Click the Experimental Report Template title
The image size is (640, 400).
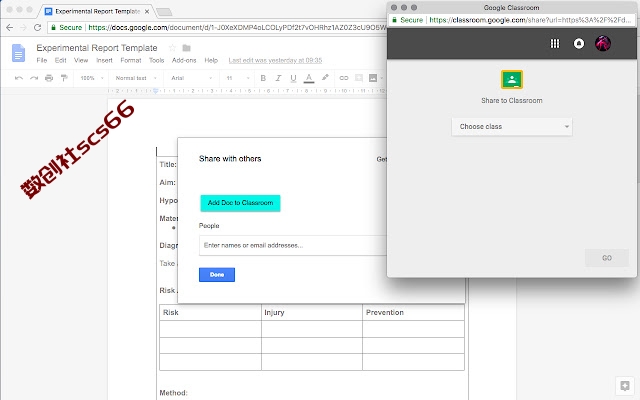[97, 48]
